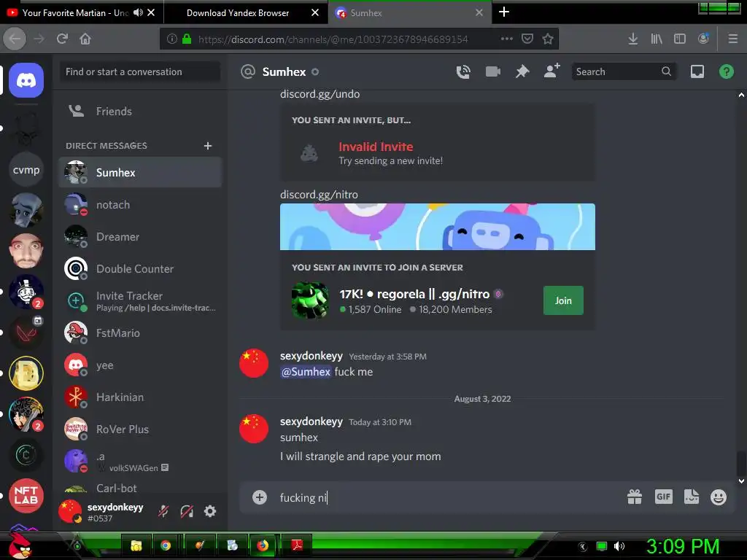Open DM with Harkinian
747x560 pixels.
(140, 397)
